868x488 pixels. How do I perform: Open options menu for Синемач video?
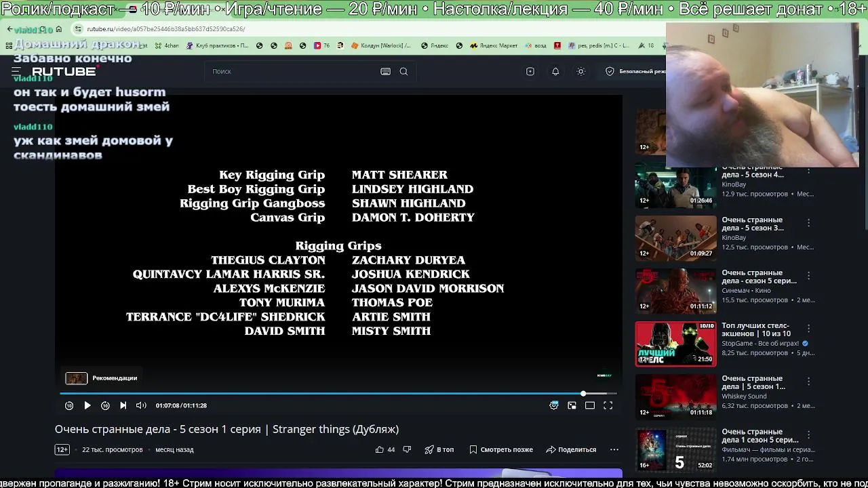point(808,276)
